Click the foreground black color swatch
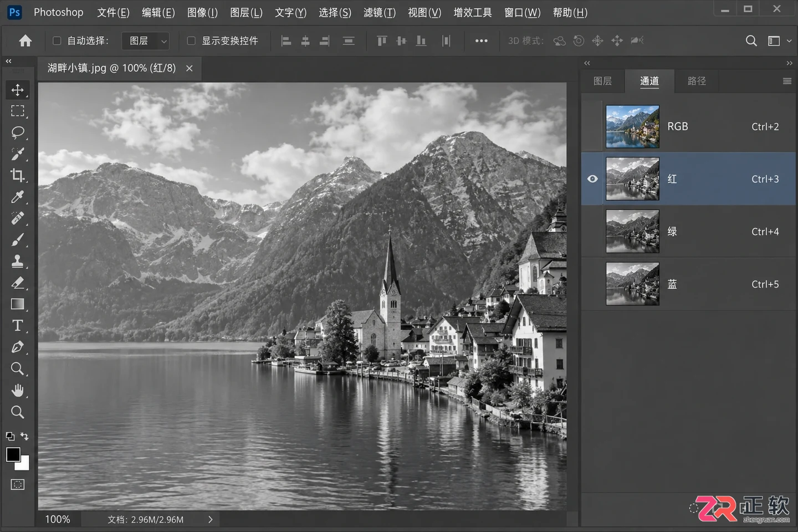Viewport: 798px width, 532px height. click(13, 454)
